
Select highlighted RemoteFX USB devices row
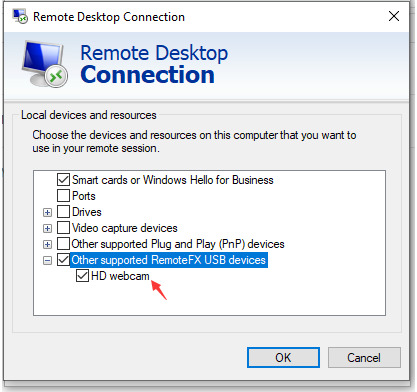pyautogui.click(x=169, y=260)
